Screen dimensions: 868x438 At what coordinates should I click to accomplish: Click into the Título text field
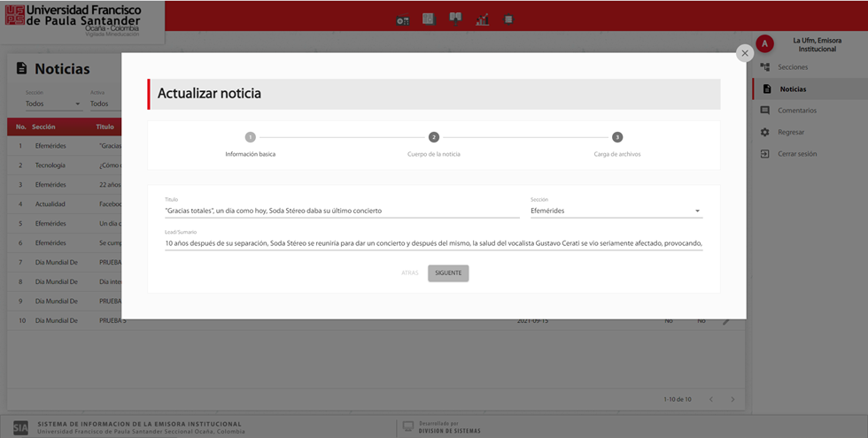point(341,211)
